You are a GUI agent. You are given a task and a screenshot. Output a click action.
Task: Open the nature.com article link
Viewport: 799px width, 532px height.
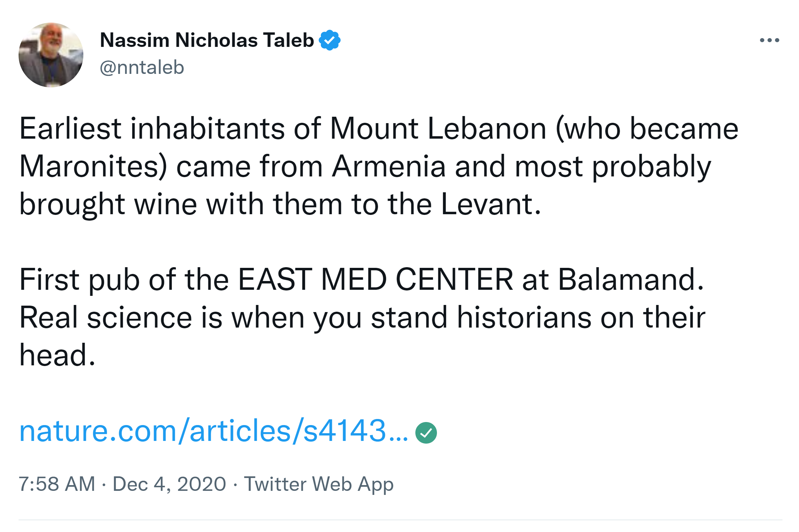214,431
